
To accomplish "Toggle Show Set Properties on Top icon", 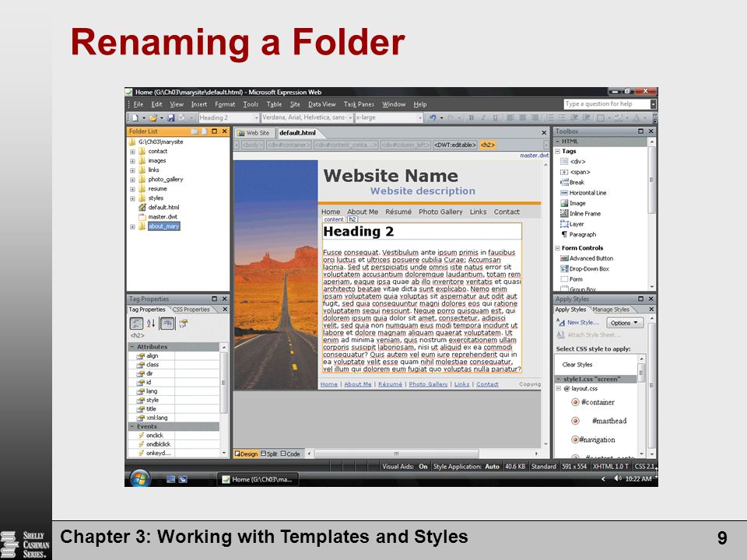I will click(167, 324).
